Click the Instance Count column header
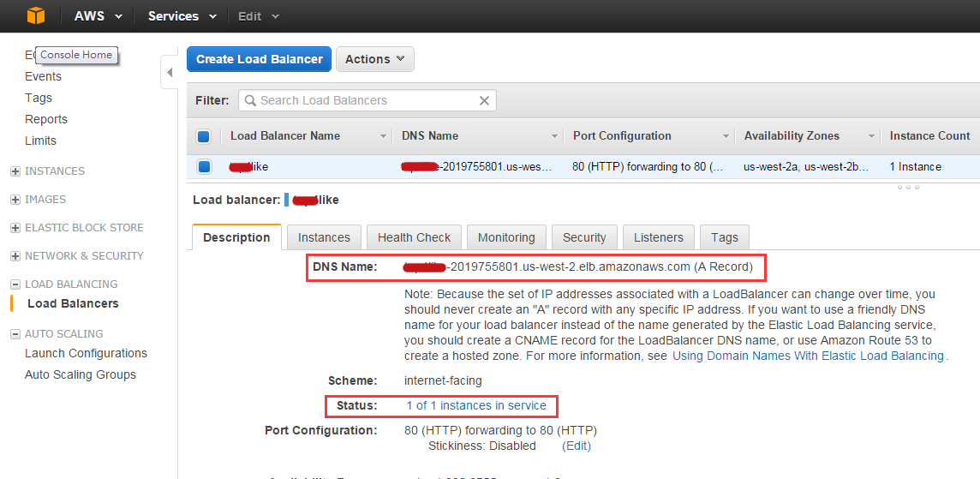The height and width of the screenshot is (479, 980). 930,135
